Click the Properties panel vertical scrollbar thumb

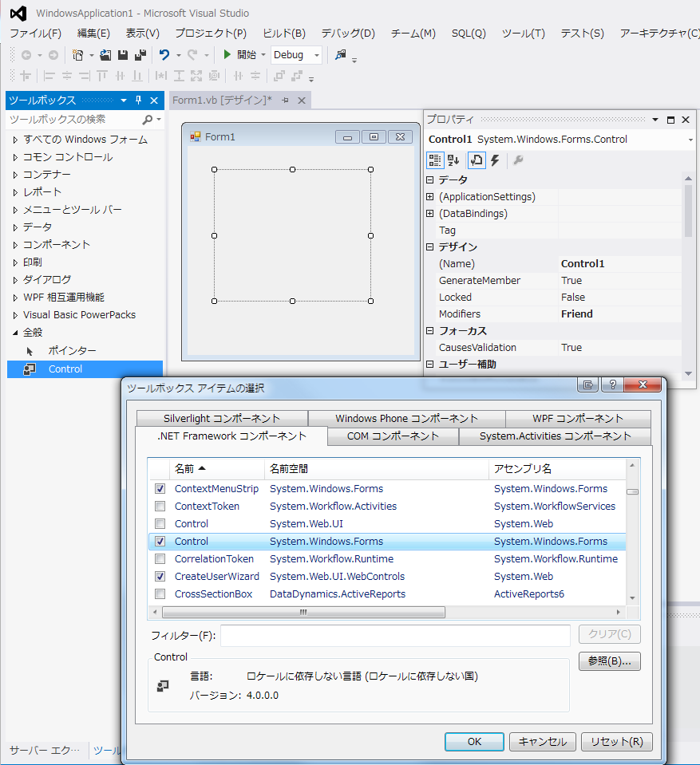pos(688,211)
